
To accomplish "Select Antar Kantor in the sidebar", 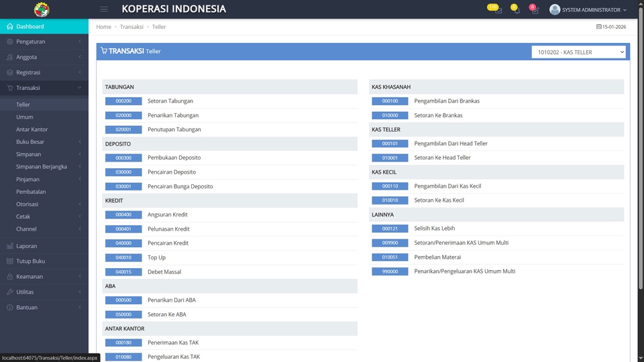I will pyautogui.click(x=32, y=129).
